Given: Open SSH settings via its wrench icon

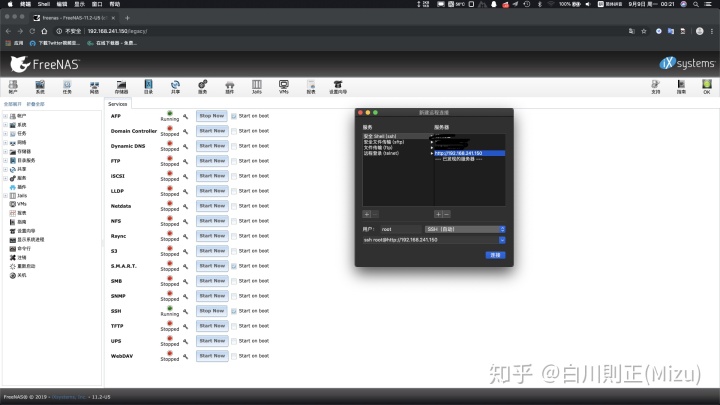Looking at the screenshot, I should coord(186,312).
